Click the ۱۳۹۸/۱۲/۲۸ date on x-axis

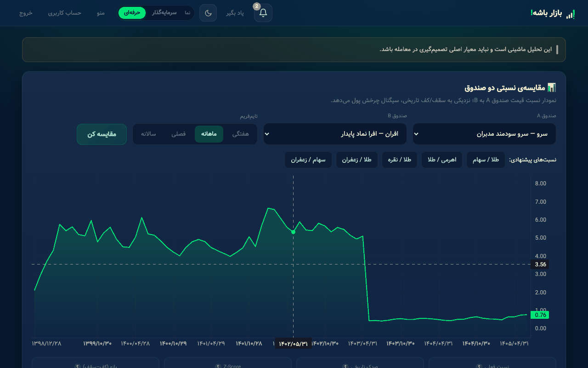tap(46, 344)
